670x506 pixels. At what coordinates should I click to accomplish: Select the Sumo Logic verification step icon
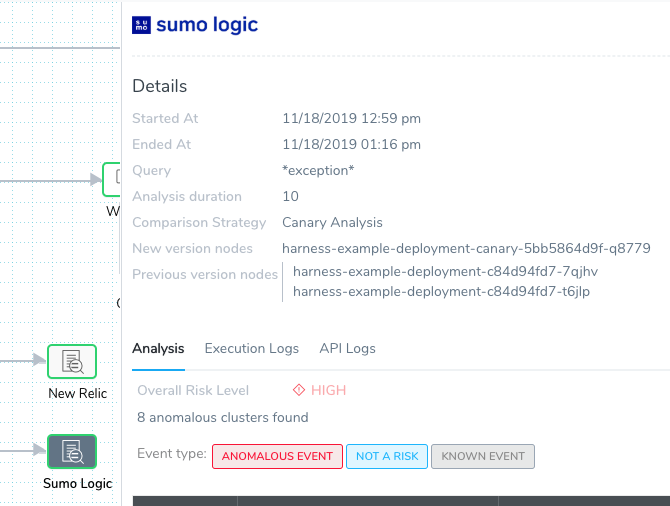72,451
